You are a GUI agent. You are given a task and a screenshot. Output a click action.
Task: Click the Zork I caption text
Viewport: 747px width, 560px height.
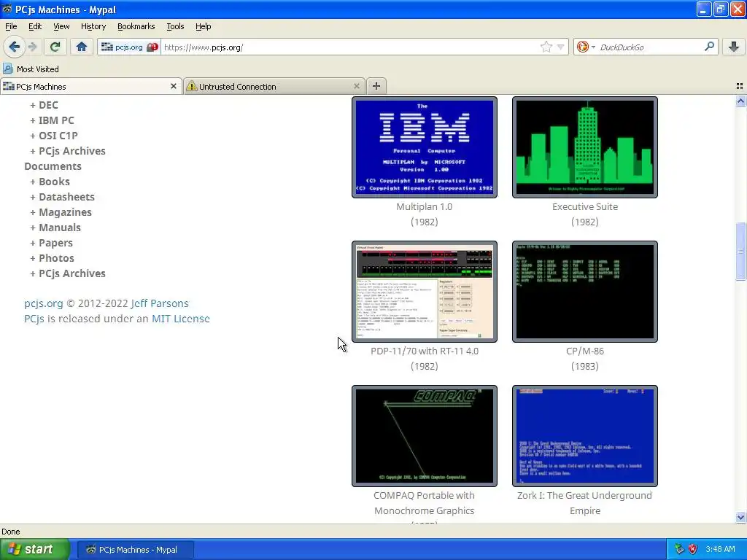[x=585, y=503]
